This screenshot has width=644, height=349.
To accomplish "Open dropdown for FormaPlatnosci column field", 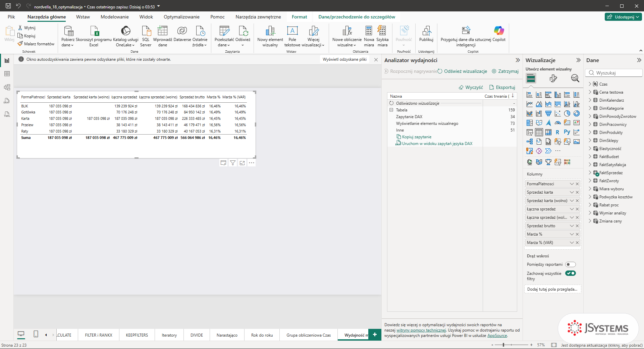I will pyautogui.click(x=572, y=184).
